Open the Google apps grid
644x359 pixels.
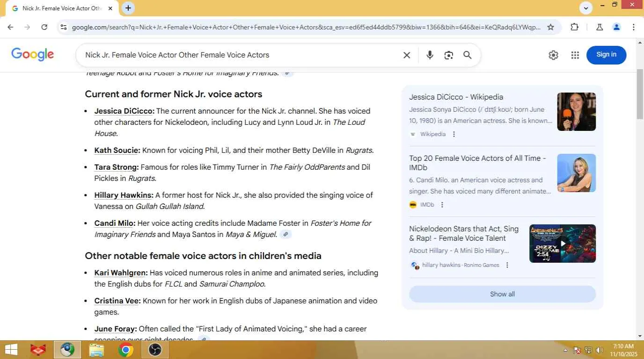tap(575, 55)
